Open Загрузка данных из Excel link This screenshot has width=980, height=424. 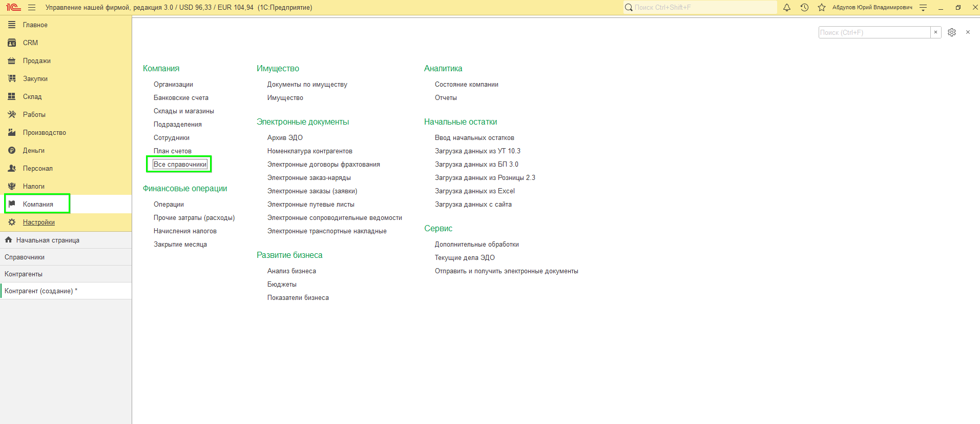click(x=475, y=191)
